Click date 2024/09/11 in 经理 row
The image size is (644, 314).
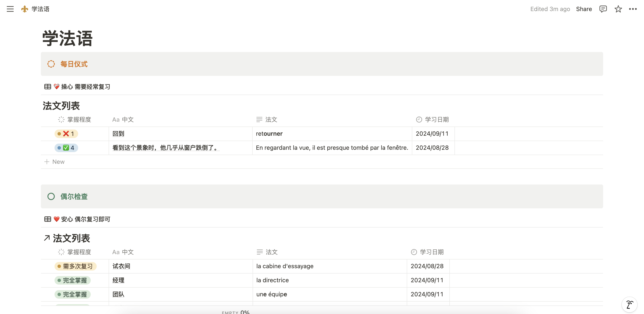point(427,280)
